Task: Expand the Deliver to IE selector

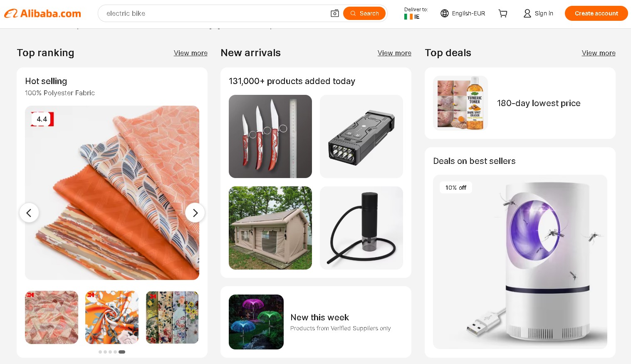Action: tap(416, 13)
